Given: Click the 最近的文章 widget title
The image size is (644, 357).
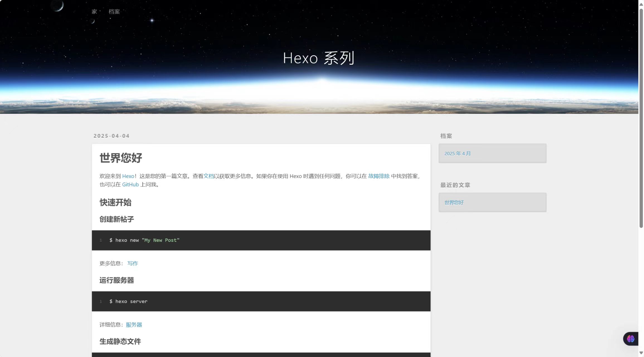Looking at the screenshot, I should click(455, 185).
